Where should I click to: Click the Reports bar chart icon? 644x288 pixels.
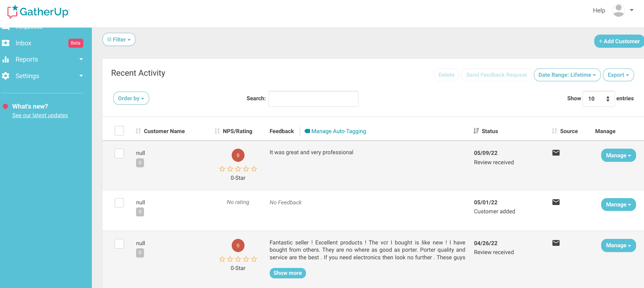click(6, 59)
